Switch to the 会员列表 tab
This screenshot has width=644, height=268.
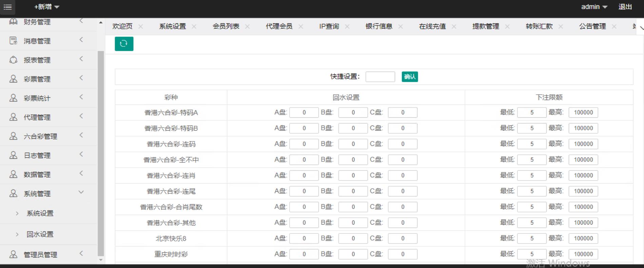coord(226,26)
